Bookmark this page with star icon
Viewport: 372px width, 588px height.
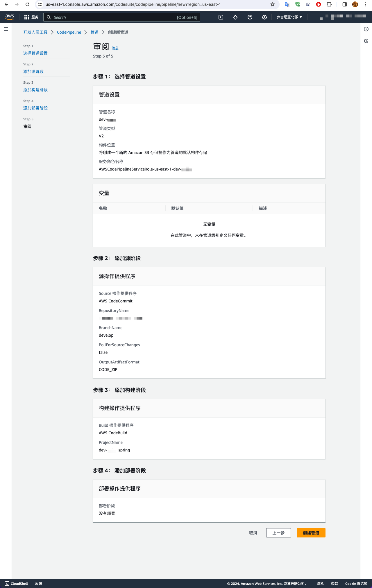point(273,4)
